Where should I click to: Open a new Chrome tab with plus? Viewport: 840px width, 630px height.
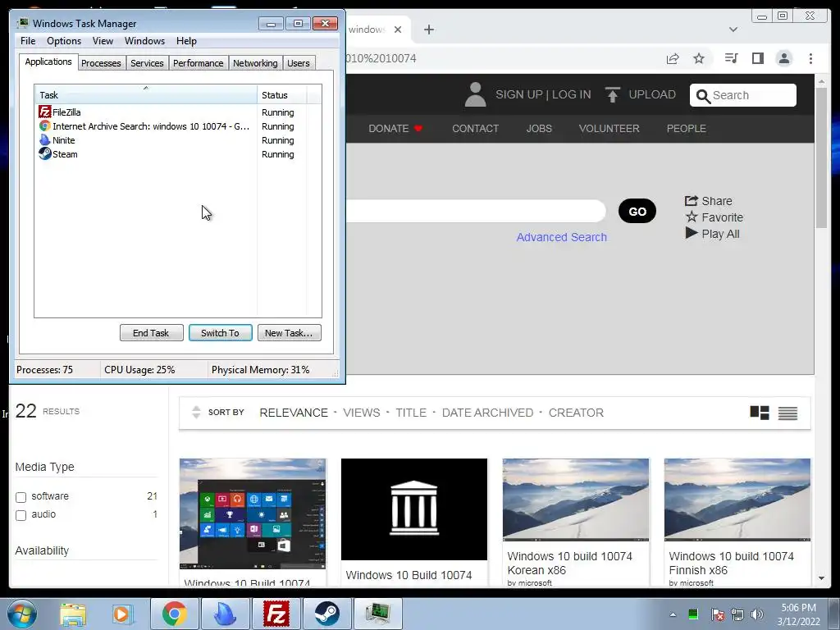428,30
